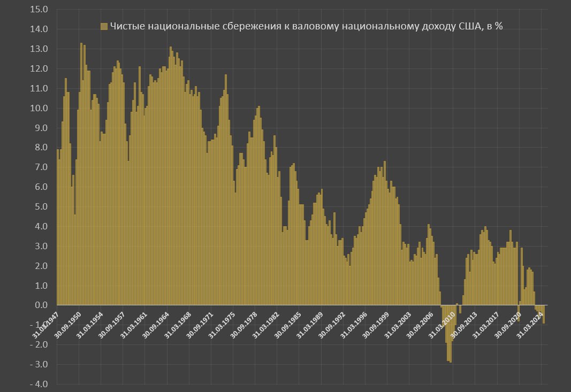Viewport: 571px width, 392px height.
Task: Click the 13.0 y-axis label
Action: click(x=41, y=49)
